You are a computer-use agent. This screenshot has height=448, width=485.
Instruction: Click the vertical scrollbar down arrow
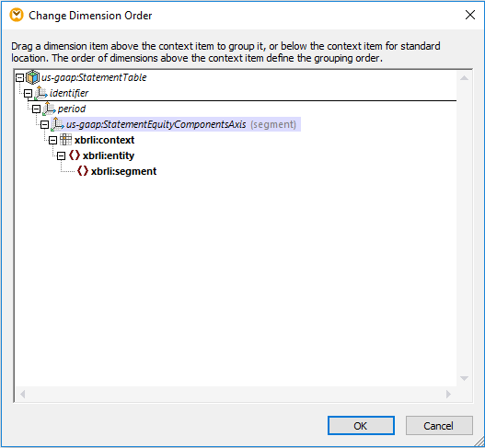point(464,378)
